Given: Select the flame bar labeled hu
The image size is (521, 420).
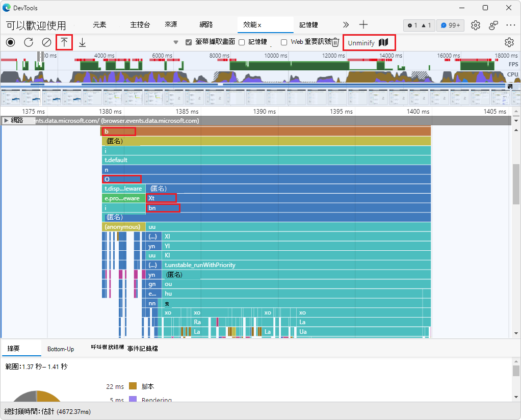Looking at the screenshot, I should point(296,294).
